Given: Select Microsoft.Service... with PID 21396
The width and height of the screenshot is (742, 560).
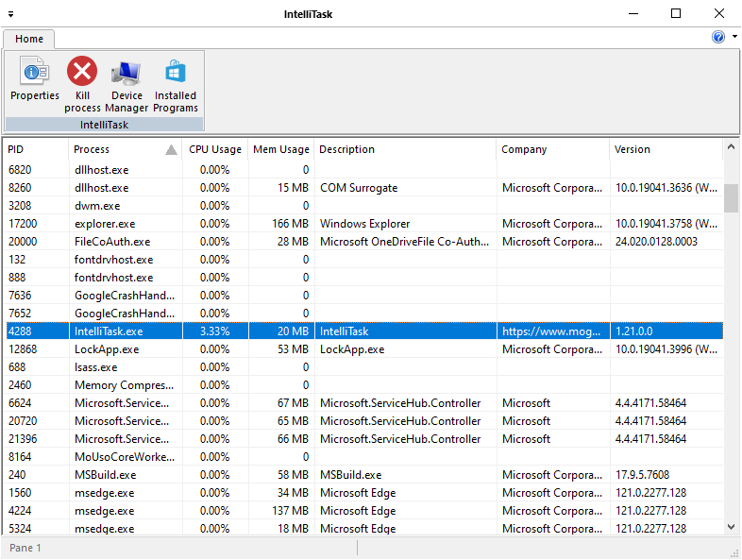Looking at the screenshot, I should [363, 439].
